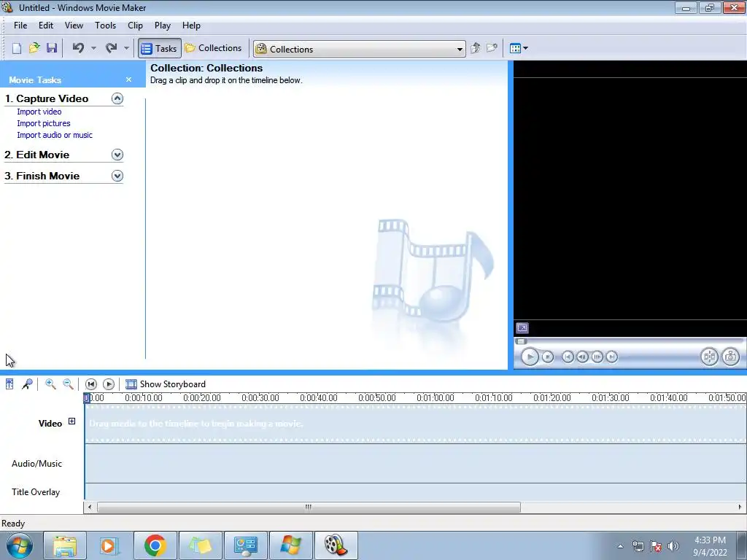This screenshot has height=560, width=747.
Task: Zoom in the timeline
Action: coord(50,384)
